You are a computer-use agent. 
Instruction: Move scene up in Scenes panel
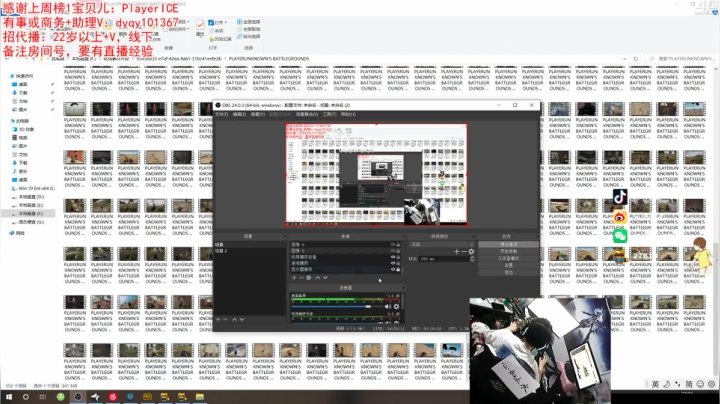[234, 319]
